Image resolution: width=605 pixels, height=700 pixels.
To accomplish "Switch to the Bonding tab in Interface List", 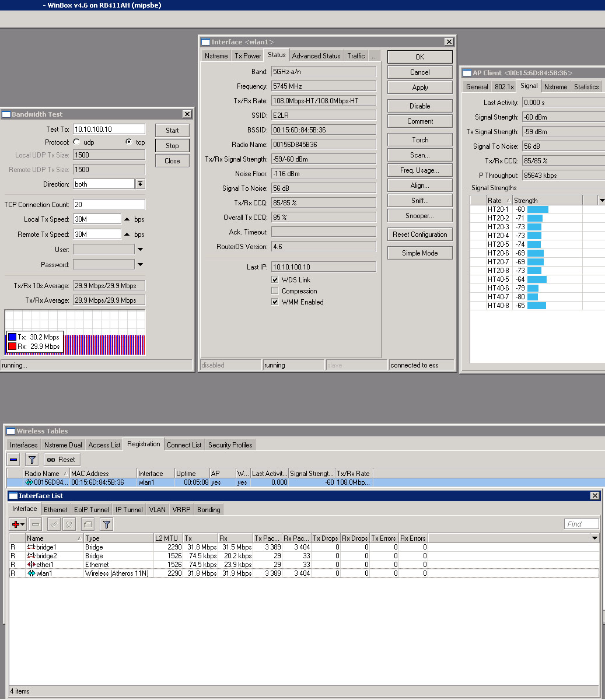I will point(208,510).
